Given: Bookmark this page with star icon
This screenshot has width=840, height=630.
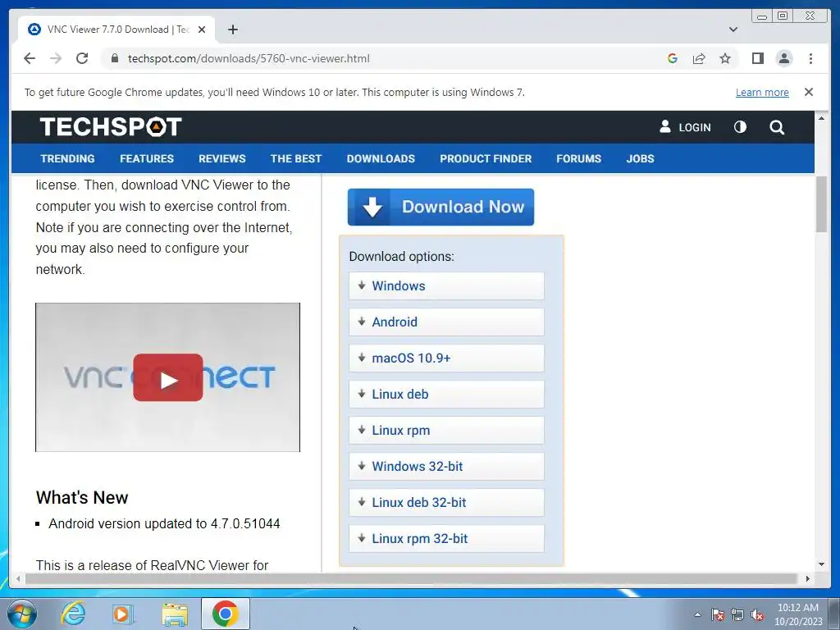Looking at the screenshot, I should (725, 58).
